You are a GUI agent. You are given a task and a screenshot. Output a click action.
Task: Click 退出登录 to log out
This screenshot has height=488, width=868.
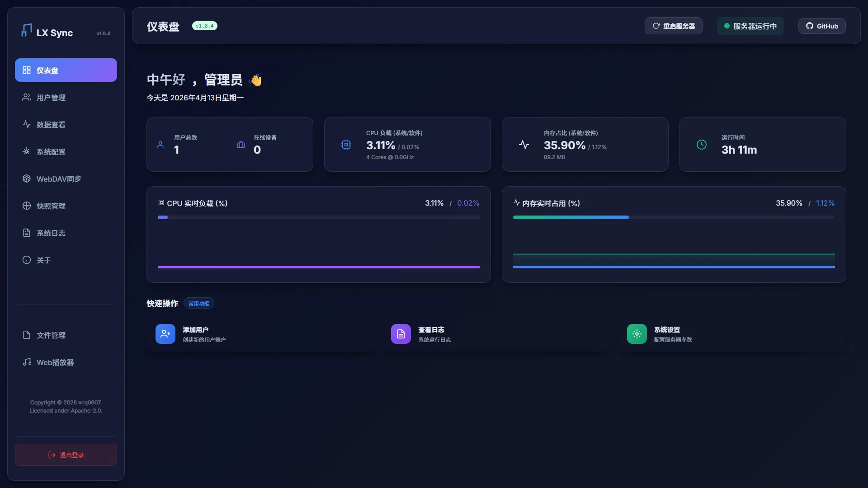click(66, 455)
